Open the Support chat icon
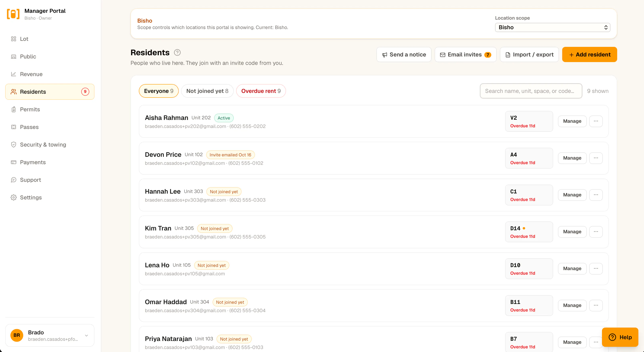 tap(13, 180)
